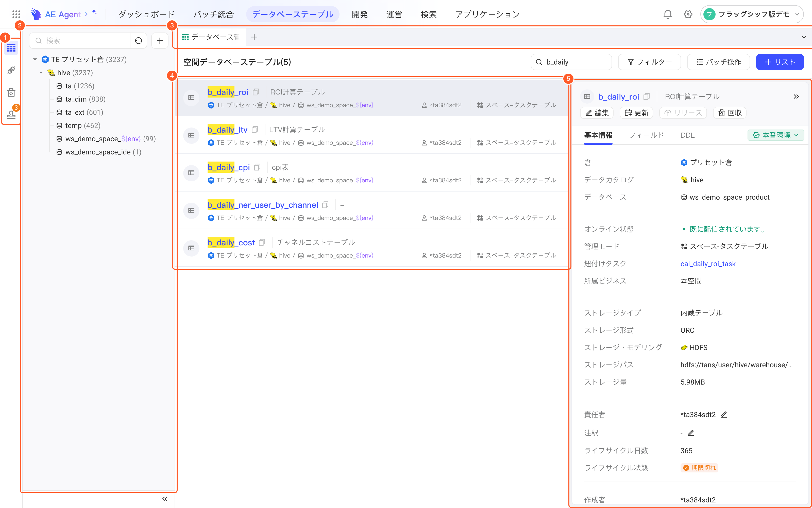Copy b_daily_roi name in detail panel
Screen dimensions: 812x508
(647, 97)
